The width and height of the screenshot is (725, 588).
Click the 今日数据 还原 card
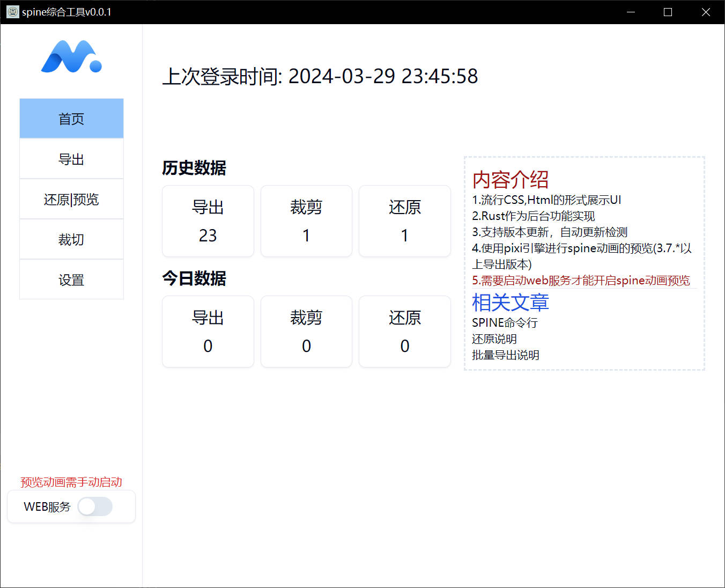404,332
